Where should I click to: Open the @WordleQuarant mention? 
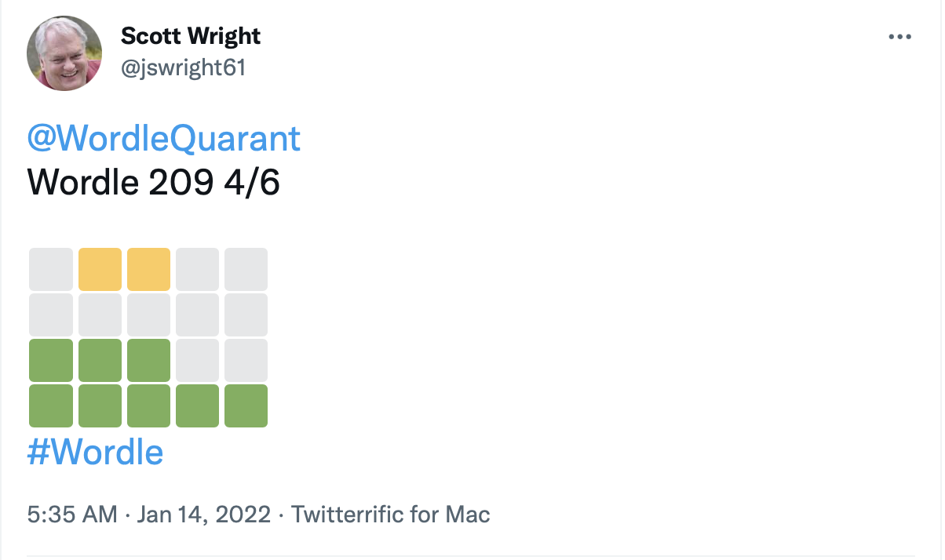164,139
